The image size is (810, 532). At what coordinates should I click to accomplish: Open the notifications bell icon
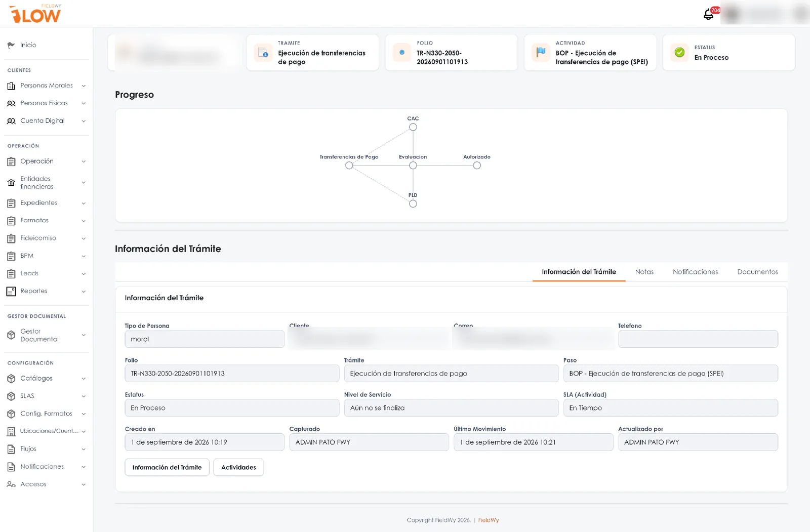coord(708,15)
